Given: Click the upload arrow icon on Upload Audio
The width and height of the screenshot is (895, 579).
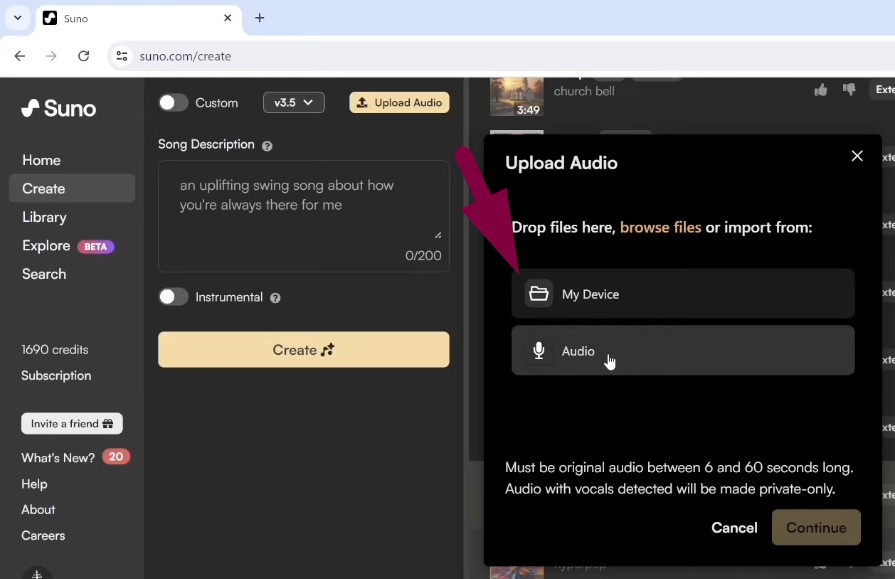Looking at the screenshot, I should click(x=362, y=103).
